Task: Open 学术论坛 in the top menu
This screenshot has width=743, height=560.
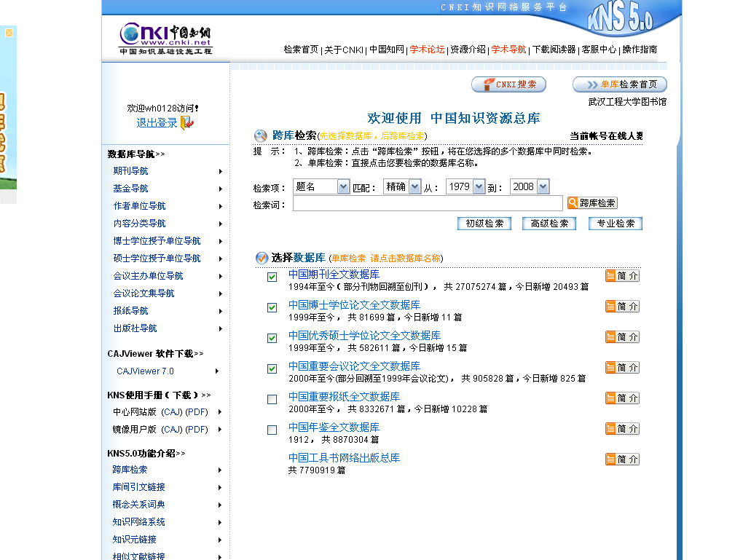Action: point(427,50)
